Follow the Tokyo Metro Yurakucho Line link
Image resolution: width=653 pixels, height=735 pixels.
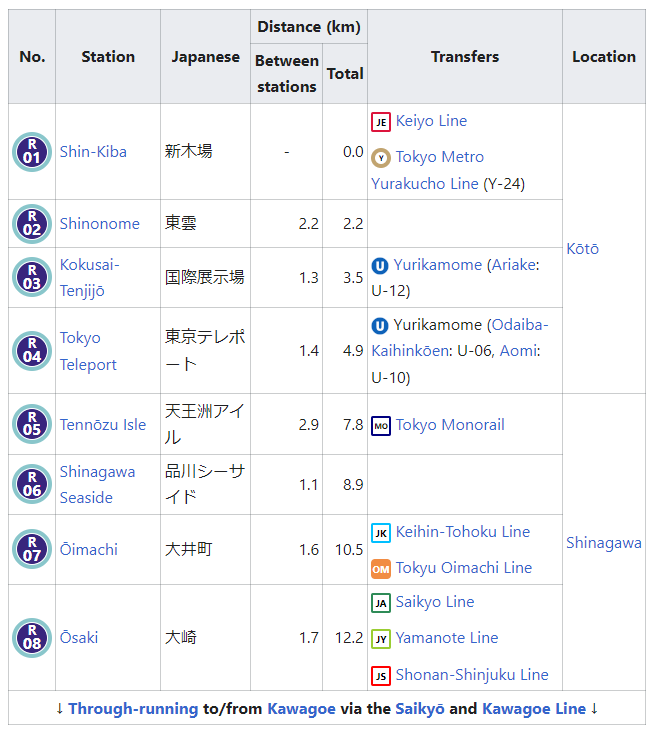428,170
